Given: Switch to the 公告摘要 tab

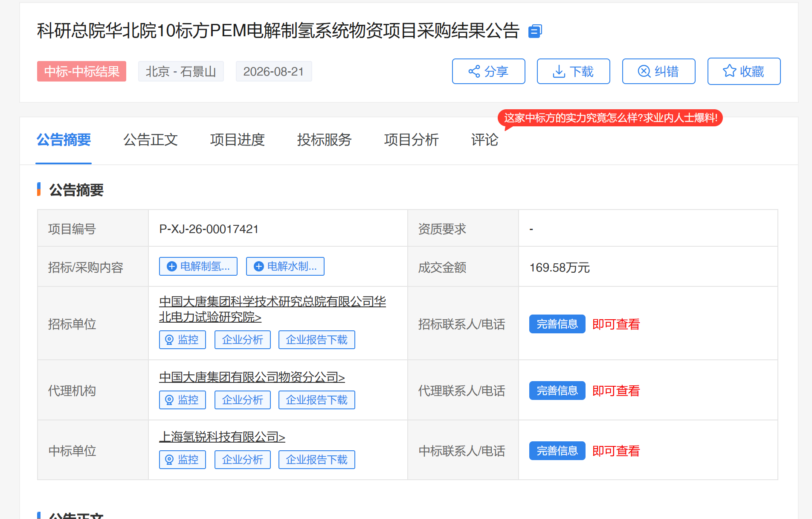Looking at the screenshot, I should click(64, 140).
